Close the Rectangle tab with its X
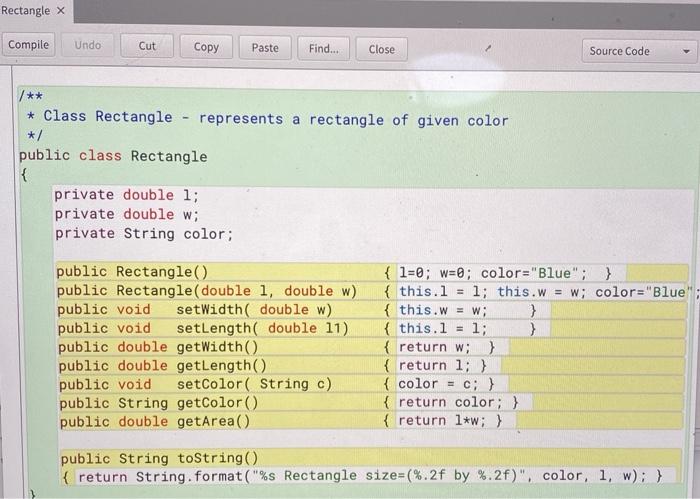700x499 pixels. [61, 10]
